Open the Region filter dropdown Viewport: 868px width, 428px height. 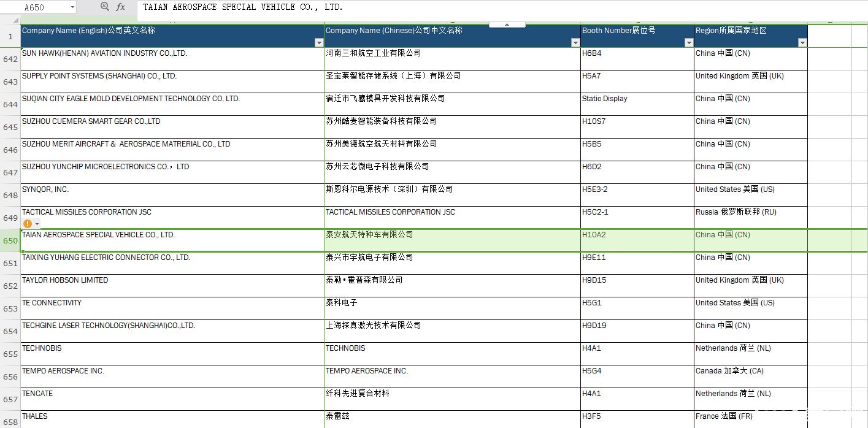(802, 42)
